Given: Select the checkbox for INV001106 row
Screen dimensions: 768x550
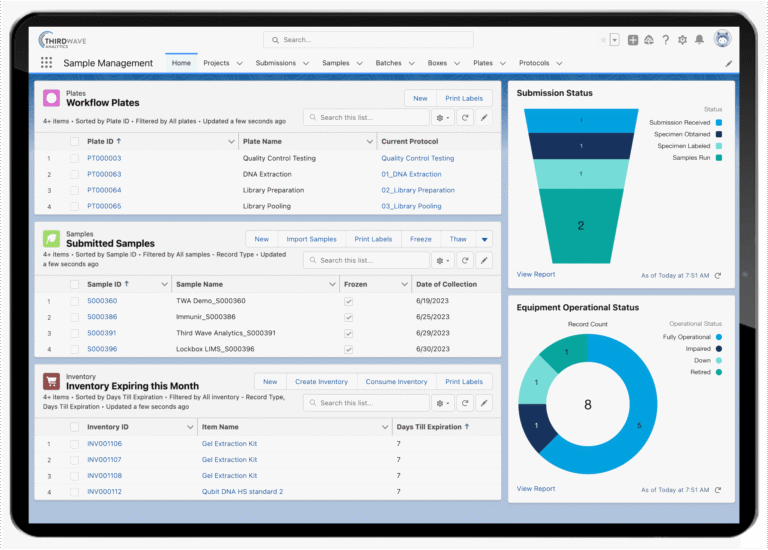Looking at the screenshot, I should point(74,444).
